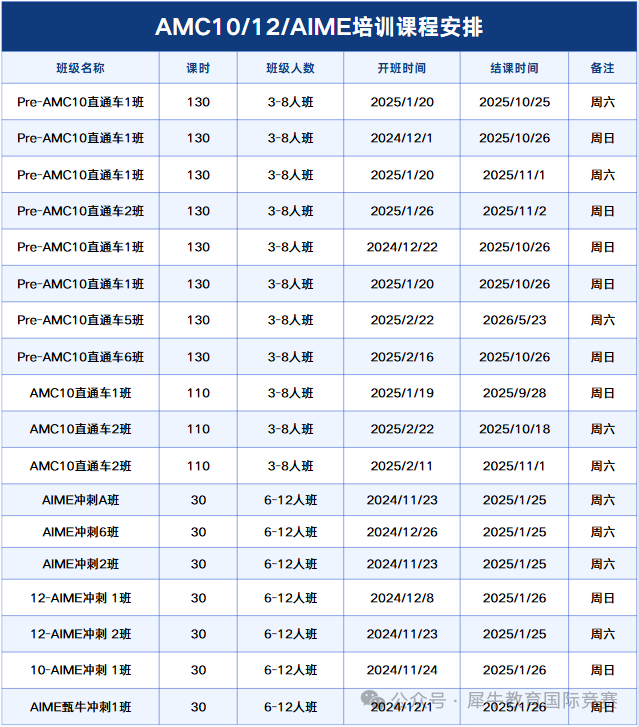Click the 班级人数 column header
The image size is (639, 727).
[x=291, y=68]
